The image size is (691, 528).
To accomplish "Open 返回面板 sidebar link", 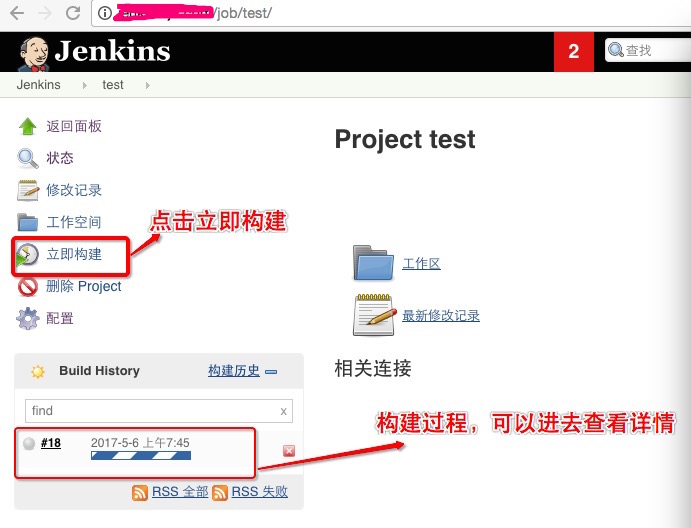I will [x=74, y=126].
